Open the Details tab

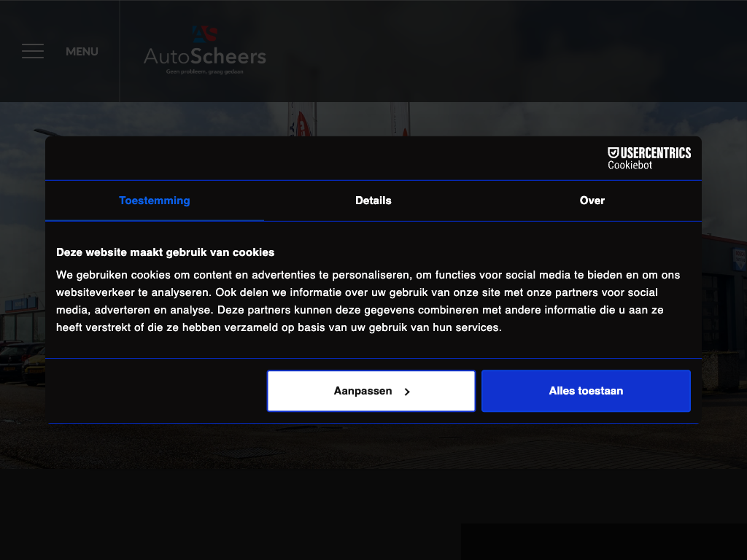click(x=373, y=201)
